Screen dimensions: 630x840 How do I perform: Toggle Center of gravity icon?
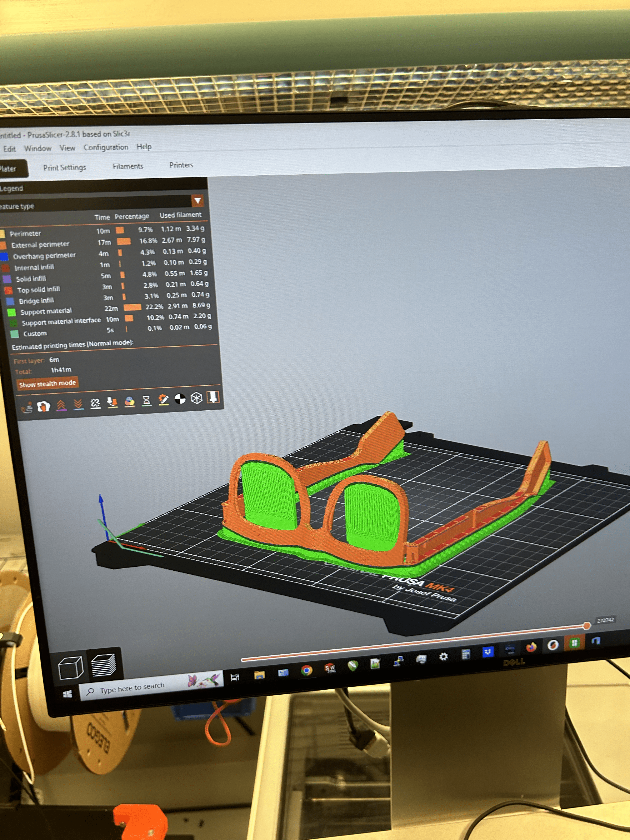180,399
